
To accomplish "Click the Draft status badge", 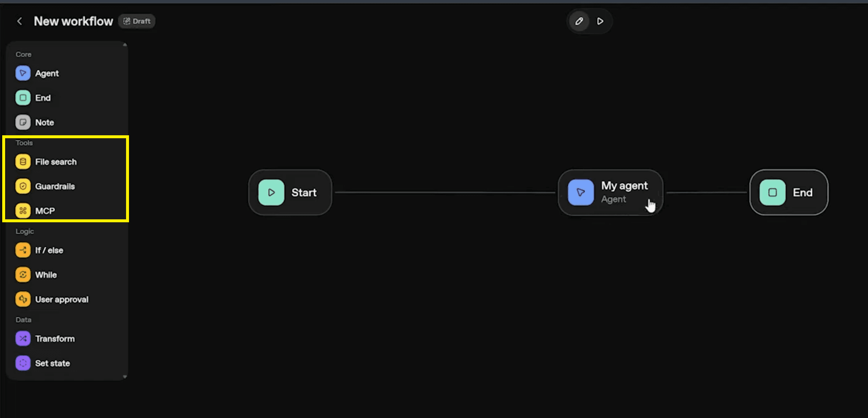I will tap(137, 21).
